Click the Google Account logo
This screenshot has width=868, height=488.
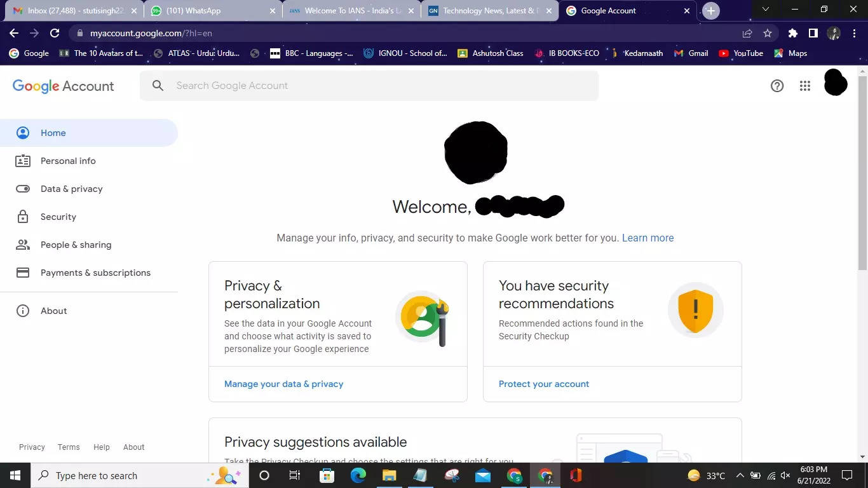tap(63, 86)
